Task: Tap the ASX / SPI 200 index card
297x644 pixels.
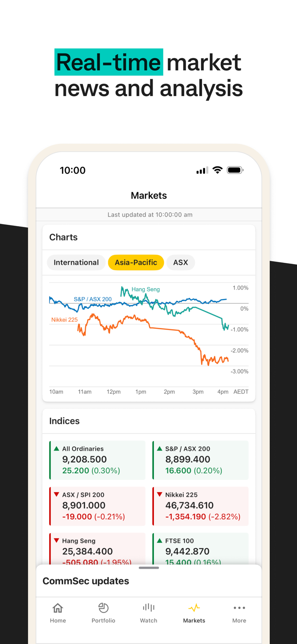Action: [x=97, y=506]
